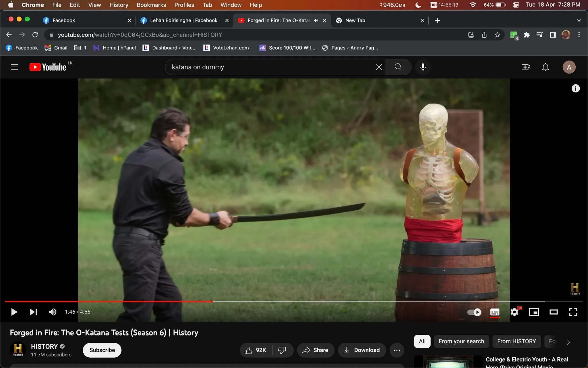Open the Bookmarks menu
Image resolution: width=588 pixels, height=368 pixels.
pos(151,5)
